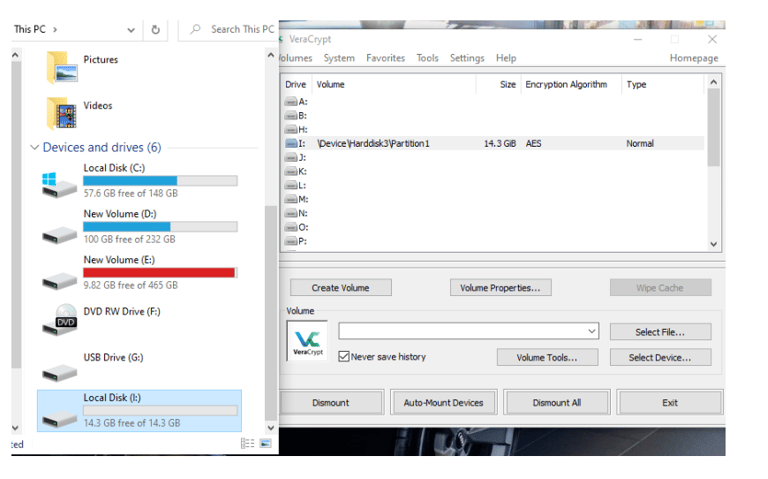Image resolution: width=768 pixels, height=479 pixels.
Task: Click Local Disk (C:) usage bar
Action: tap(160, 181)
